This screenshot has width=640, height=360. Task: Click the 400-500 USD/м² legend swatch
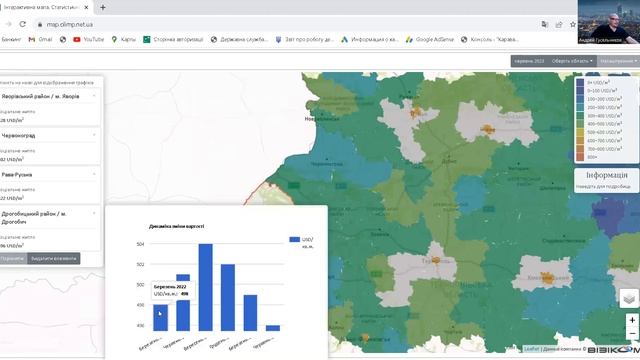coord(580,124)
